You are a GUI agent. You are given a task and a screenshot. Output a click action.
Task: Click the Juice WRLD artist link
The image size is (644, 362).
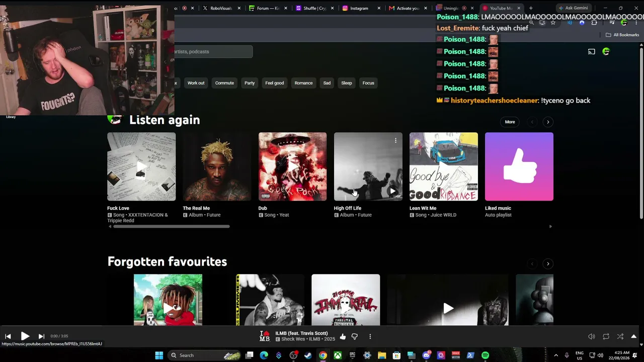(443, 215)
